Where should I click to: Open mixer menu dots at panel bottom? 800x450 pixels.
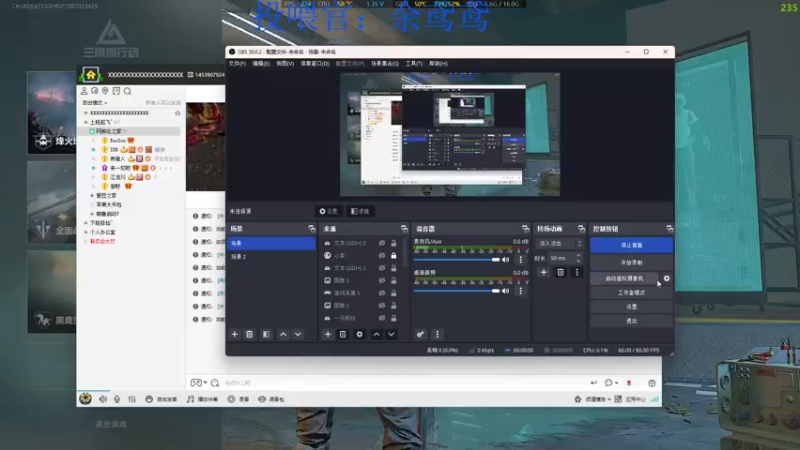pos(437,334)
